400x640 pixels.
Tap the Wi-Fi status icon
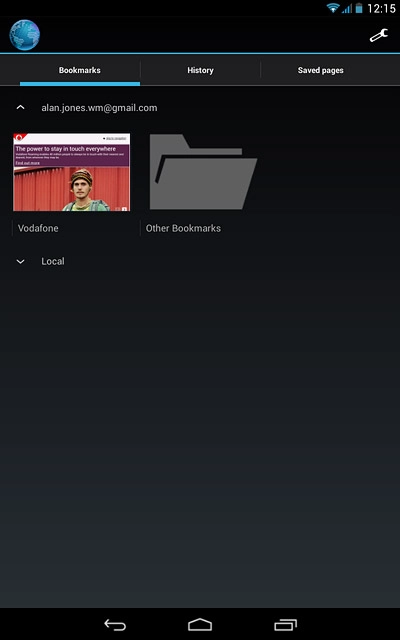coord(333,8)
